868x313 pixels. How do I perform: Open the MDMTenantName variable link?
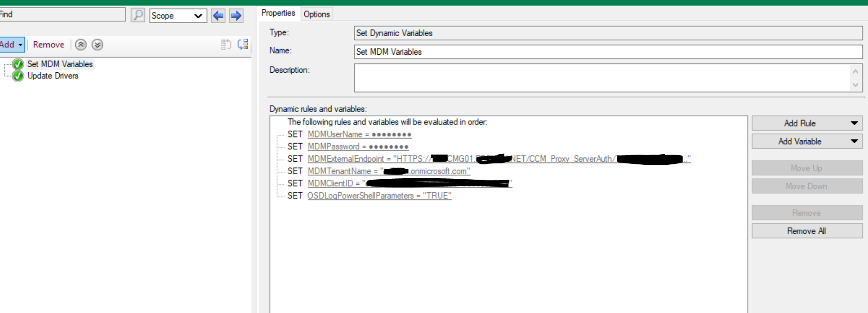coord(389,171)
